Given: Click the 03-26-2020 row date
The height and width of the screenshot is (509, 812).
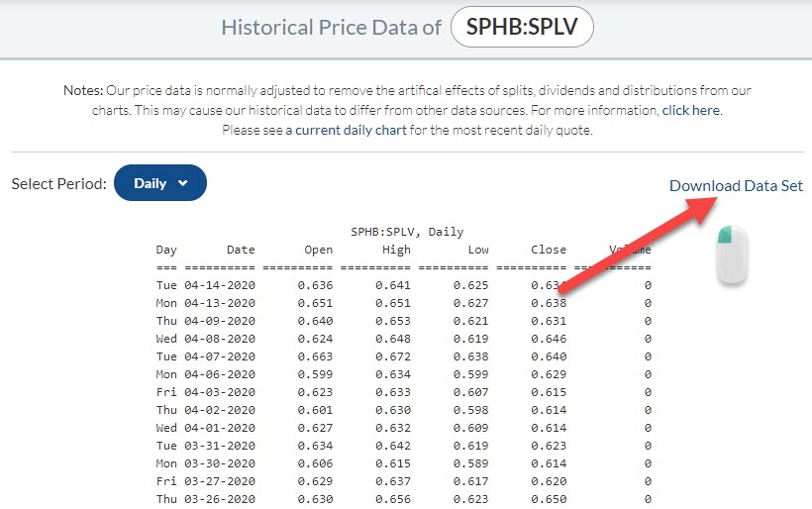Looking at the screenshot, I should 220,499.
